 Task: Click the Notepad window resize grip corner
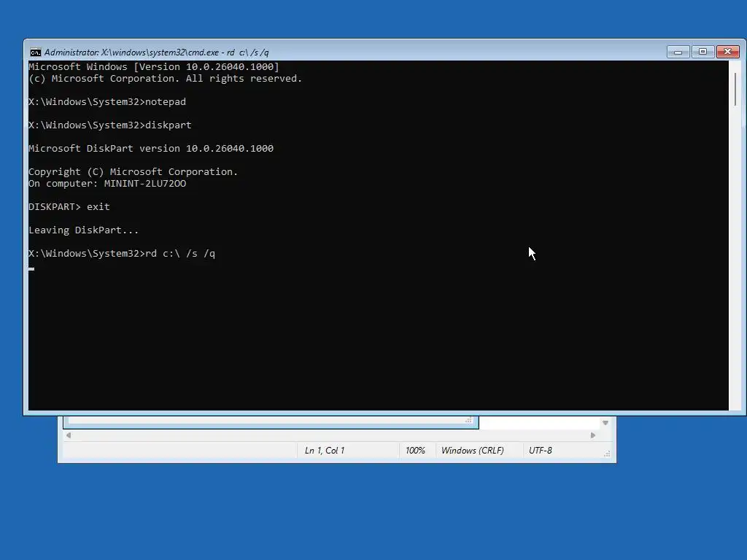pos(607,454)
